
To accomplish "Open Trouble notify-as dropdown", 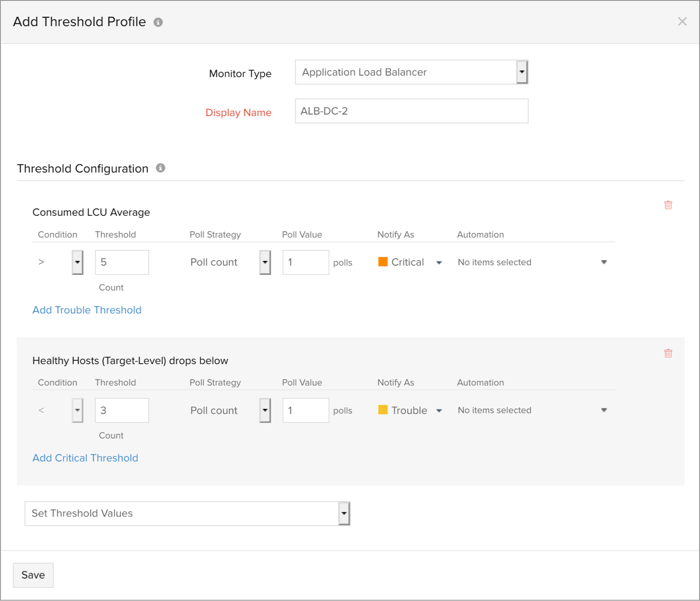I will click(439, 411).
